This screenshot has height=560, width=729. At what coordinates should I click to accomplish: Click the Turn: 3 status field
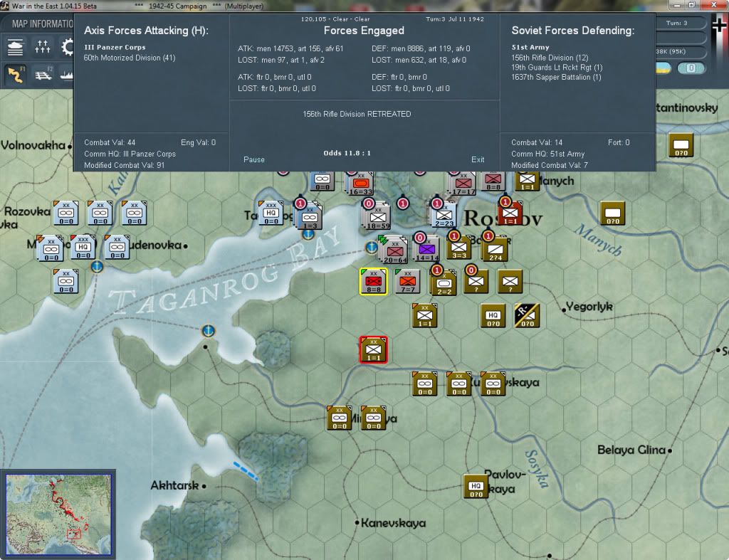pos(680,23)
